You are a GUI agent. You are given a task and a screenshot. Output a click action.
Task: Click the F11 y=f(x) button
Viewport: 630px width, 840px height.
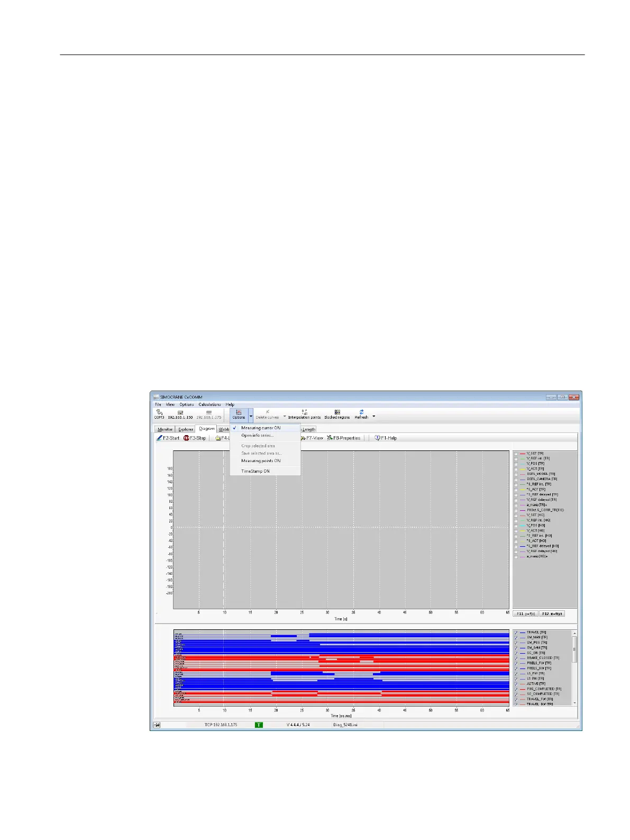tap(526, 614)
